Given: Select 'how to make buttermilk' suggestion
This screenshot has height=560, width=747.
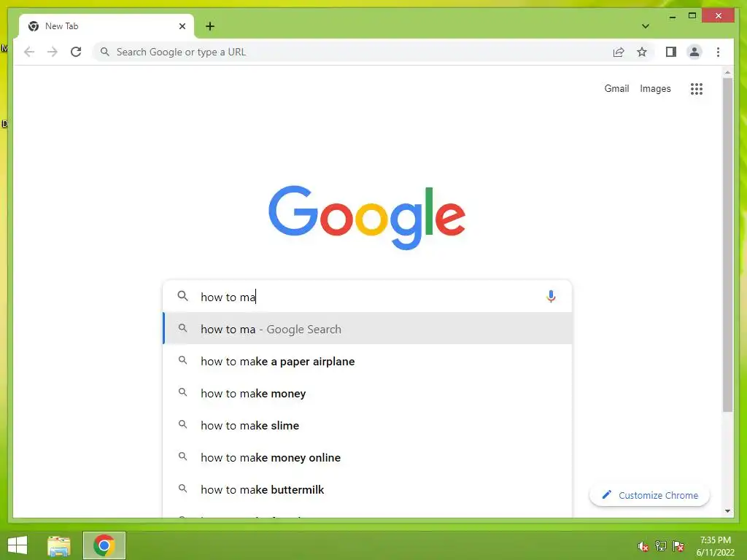Looking at the screenshot, I should coord(368,489).
